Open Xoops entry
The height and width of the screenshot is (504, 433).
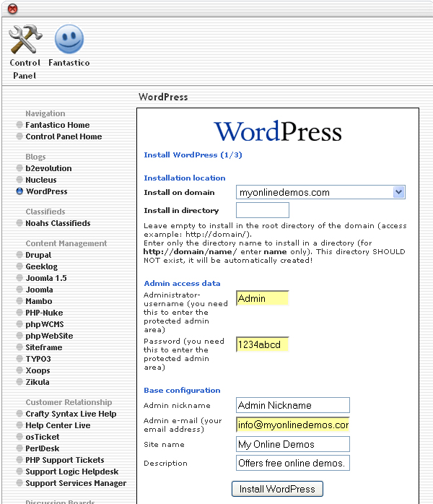coord(38,370)
